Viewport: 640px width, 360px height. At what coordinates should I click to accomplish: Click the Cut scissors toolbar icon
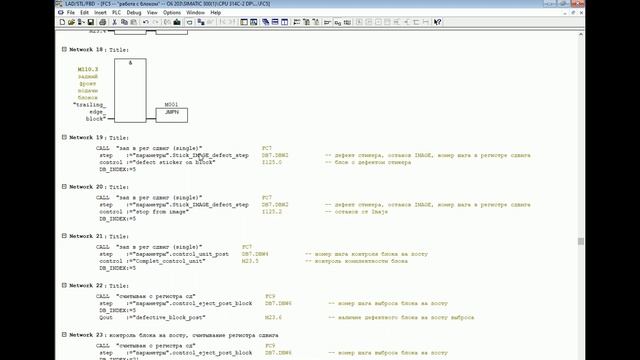pos(115,22)
